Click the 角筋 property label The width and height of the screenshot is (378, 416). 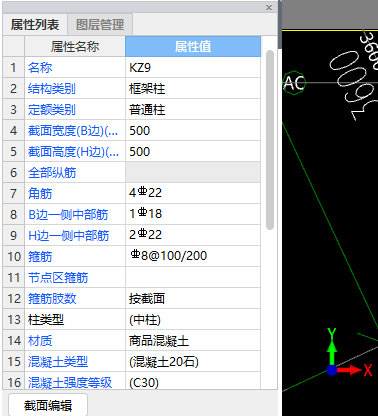click(40, 194)
